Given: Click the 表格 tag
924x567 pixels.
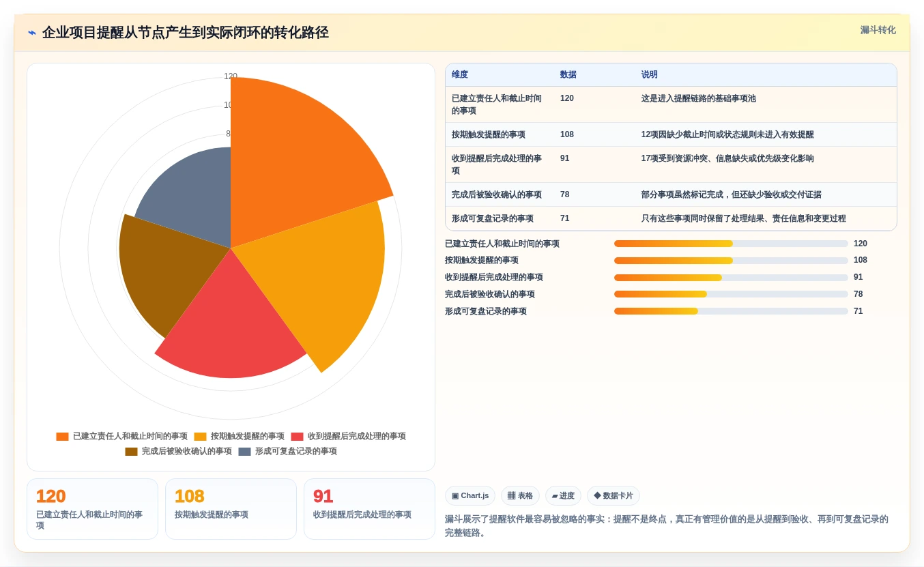Looking at the screenshot, I should tap(520, 496).
